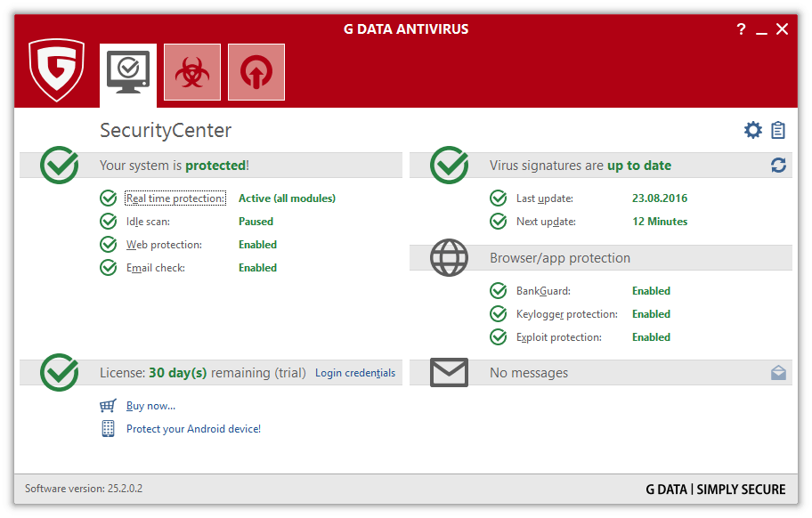Open the update tab with arrow icon
The height and width of the screenshot is (518, 812).
tap(256, 72)
